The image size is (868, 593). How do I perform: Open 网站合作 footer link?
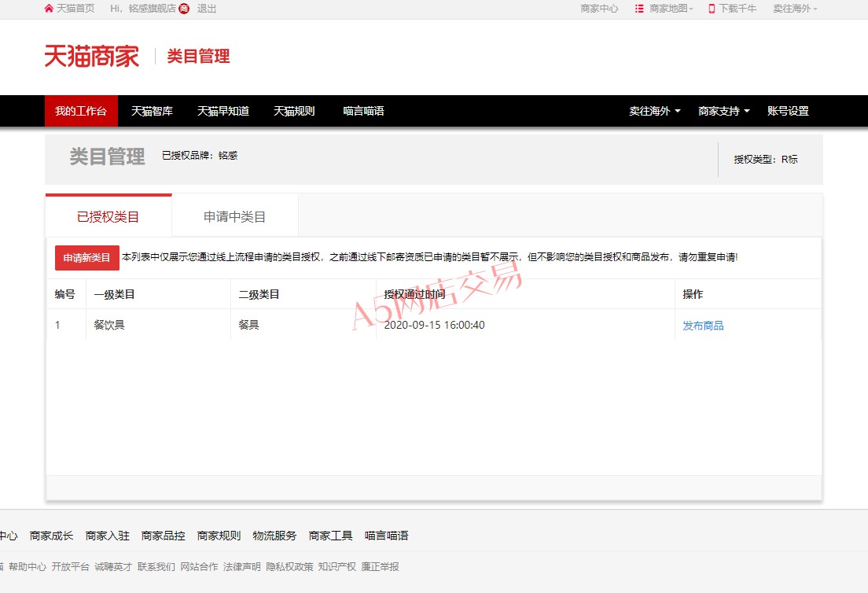tap(199, 566)
